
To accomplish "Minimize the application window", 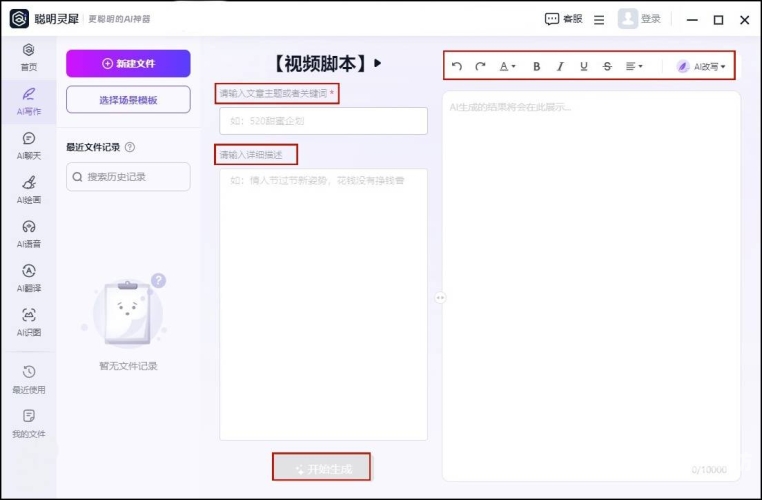I will 692,19.
